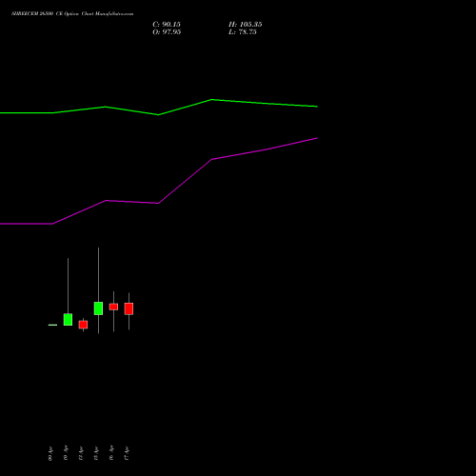Click the 17 Apr date label
The height and width of the screenshot is (476, 476).
127,454
